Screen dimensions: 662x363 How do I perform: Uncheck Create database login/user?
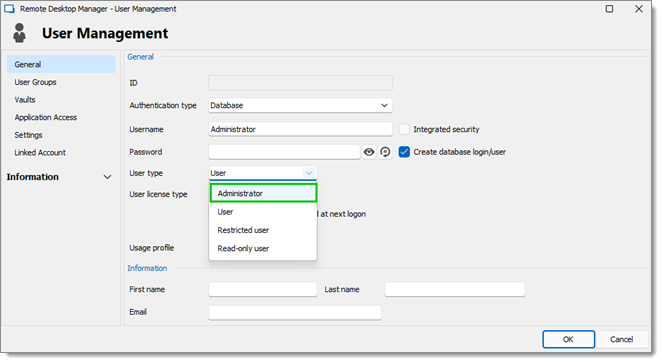tap(404, 152)
